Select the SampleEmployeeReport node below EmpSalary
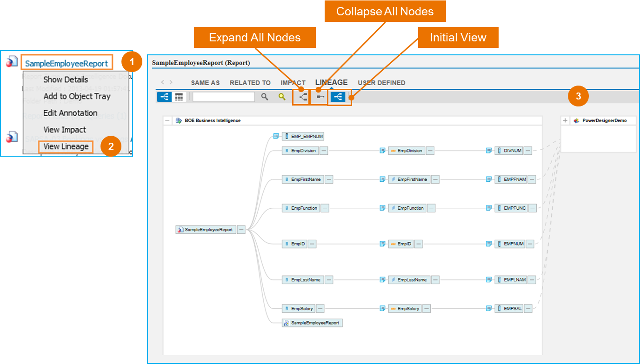The image size is (640, 364). [312, 323]
